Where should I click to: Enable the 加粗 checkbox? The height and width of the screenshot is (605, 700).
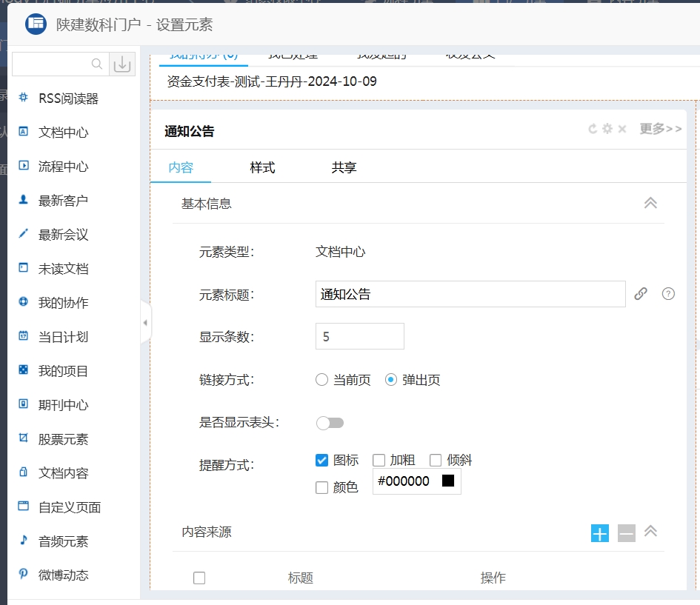[x=379, y=460]
